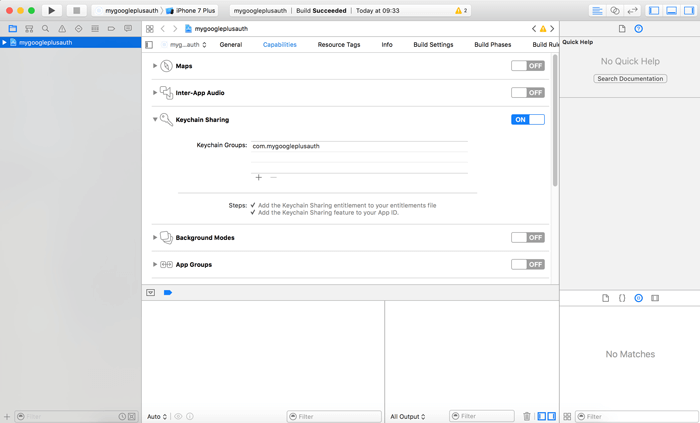Hide the debug area with the toggle icon

pyautogui.click(x=150, y=293)
